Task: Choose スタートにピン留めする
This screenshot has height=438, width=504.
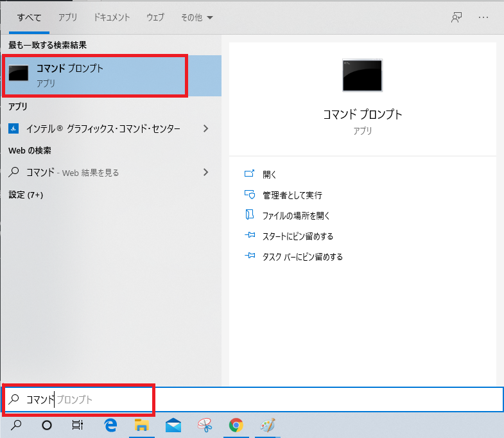Action: pos(298,236)
